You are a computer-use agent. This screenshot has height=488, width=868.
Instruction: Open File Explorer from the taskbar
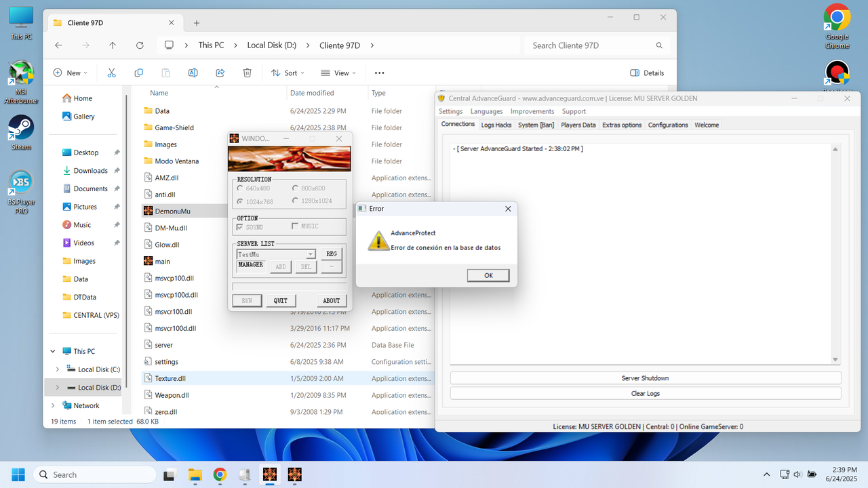[x=195, y=474]
